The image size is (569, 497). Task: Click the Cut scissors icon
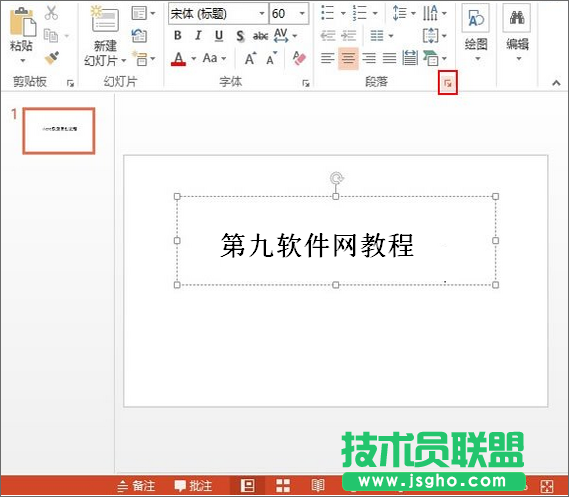51,13
